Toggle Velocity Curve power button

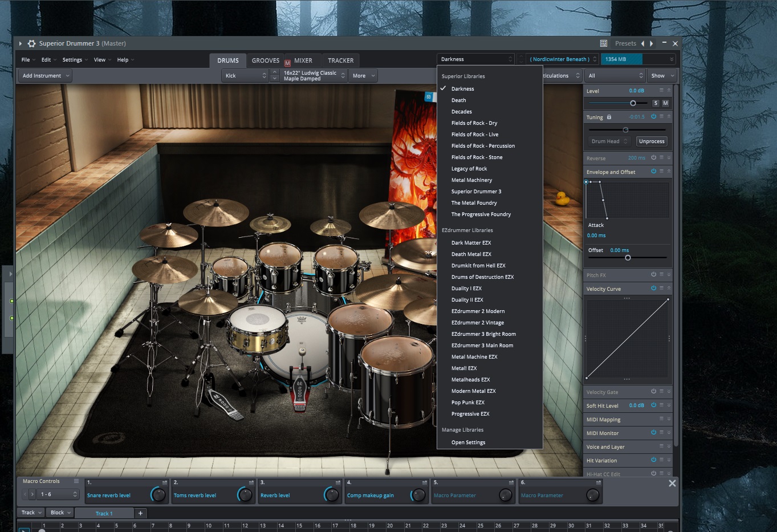pos(653,288)
